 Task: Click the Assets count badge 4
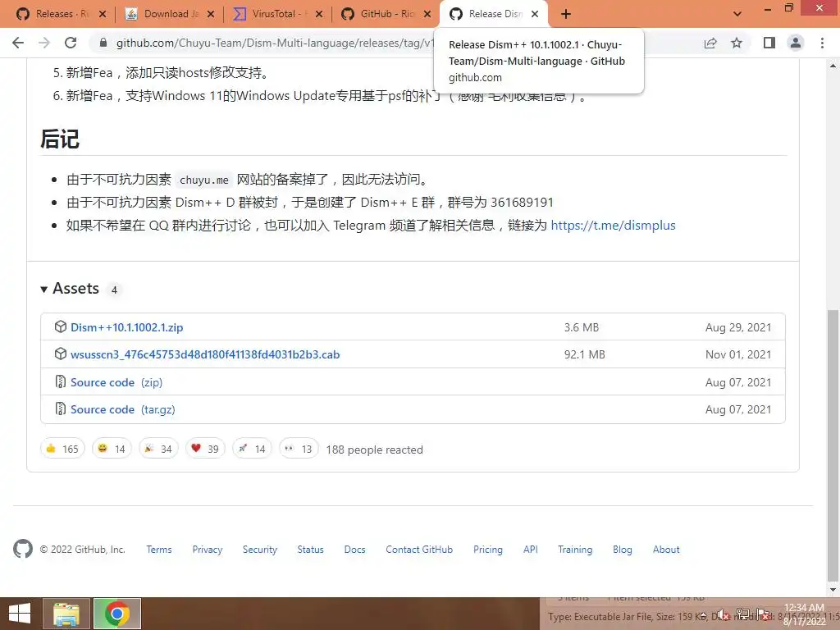114,290
